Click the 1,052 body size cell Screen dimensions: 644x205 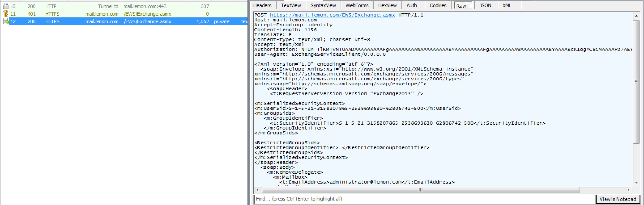coord(203,21)
